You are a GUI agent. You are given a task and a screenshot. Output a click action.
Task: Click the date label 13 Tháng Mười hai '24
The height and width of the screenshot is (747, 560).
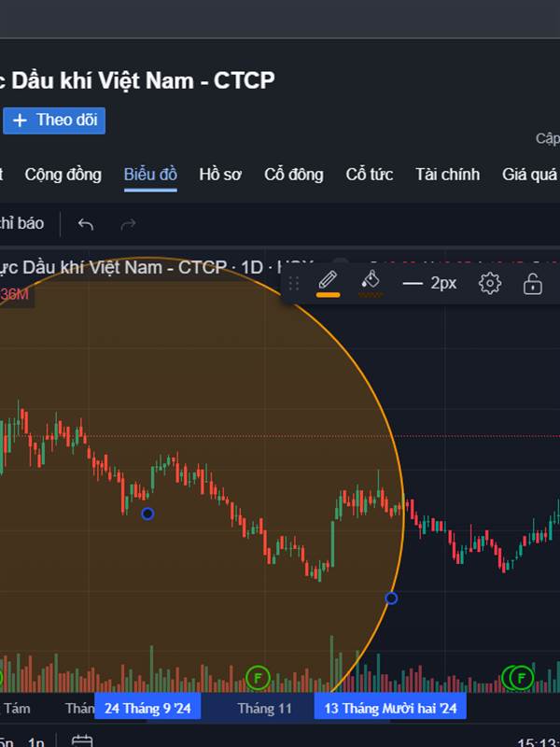[390, 708]
